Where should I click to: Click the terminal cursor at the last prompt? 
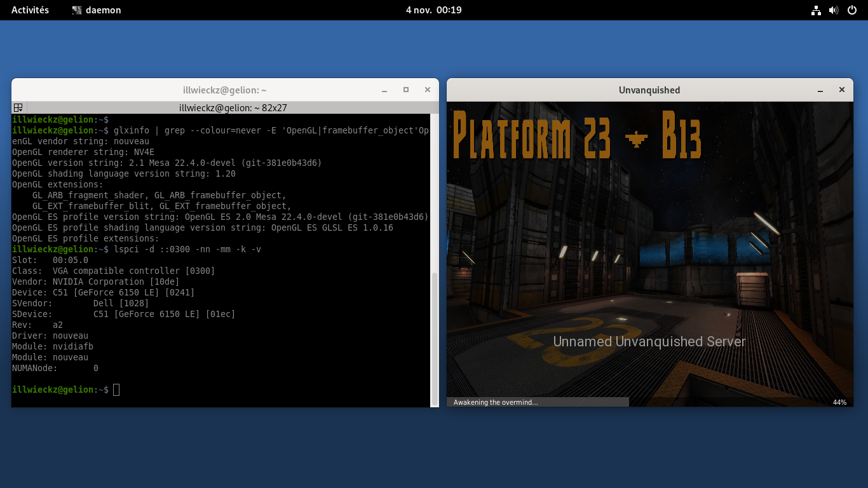coord(116,390)
